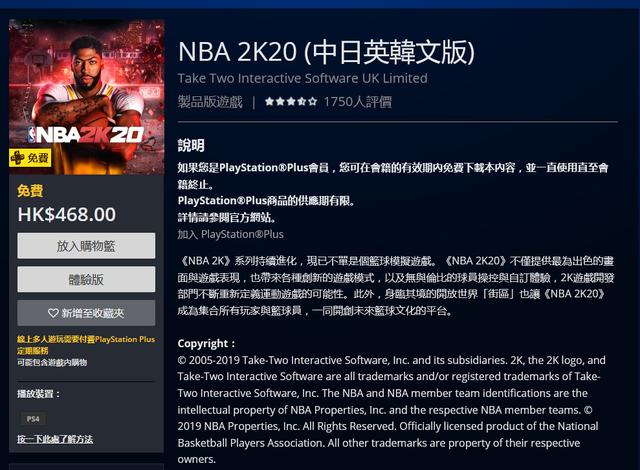Click the PS4 platform badge
640x470 pixels.
[x=33, y=419]
